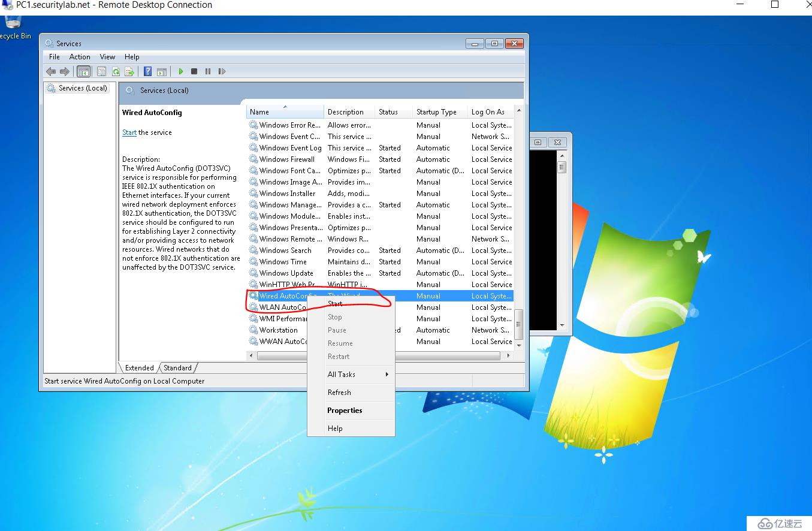Click the horizontal scrollbar left arrow

tap(251, 355)
